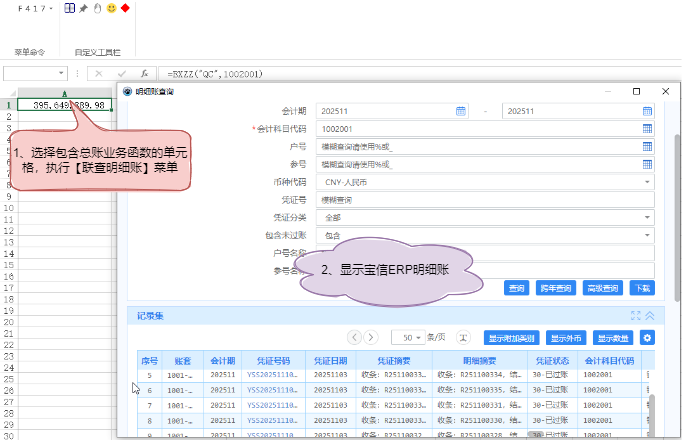Click the pushpin icon in custom toolbar
Viewport: 683px width, 441px height.
(x=84, y=9)
